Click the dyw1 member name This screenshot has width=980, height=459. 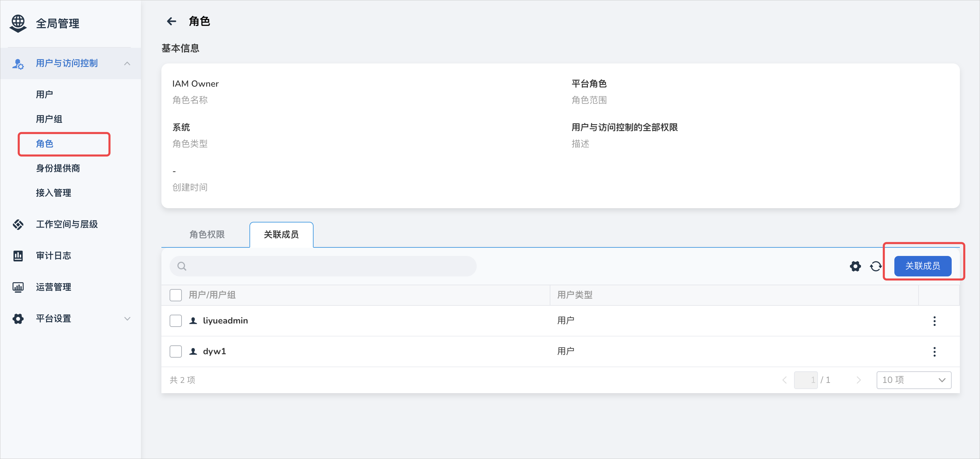[215, 351]
